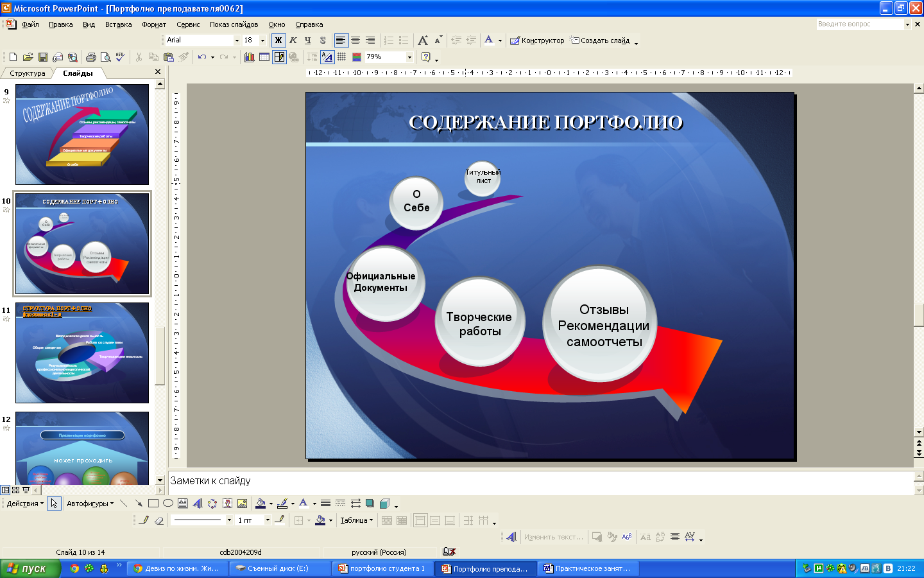Expand the 79% zoom dropdown
The width and height of the screenshot is (924, 578).
[409, 57]
